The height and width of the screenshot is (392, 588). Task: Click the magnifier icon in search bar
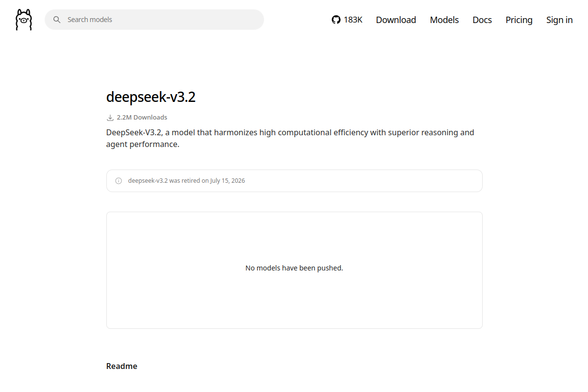[57, 20]
